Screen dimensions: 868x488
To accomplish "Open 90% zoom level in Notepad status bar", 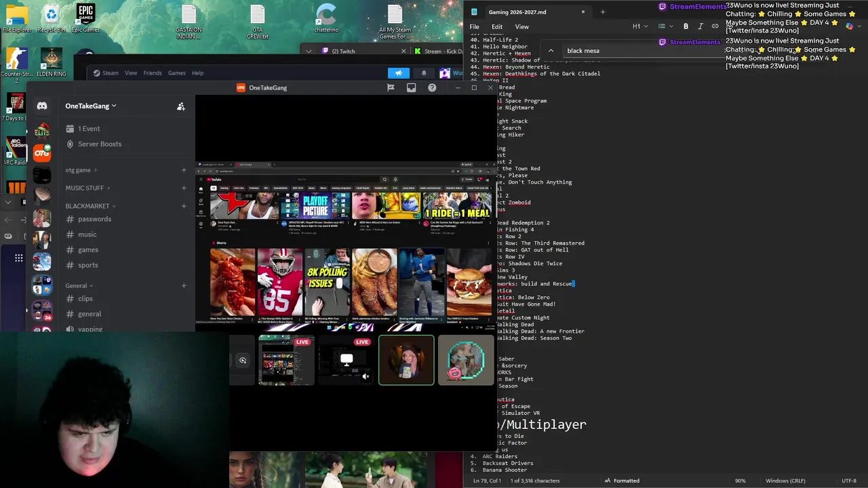I will tap(741, 481).
